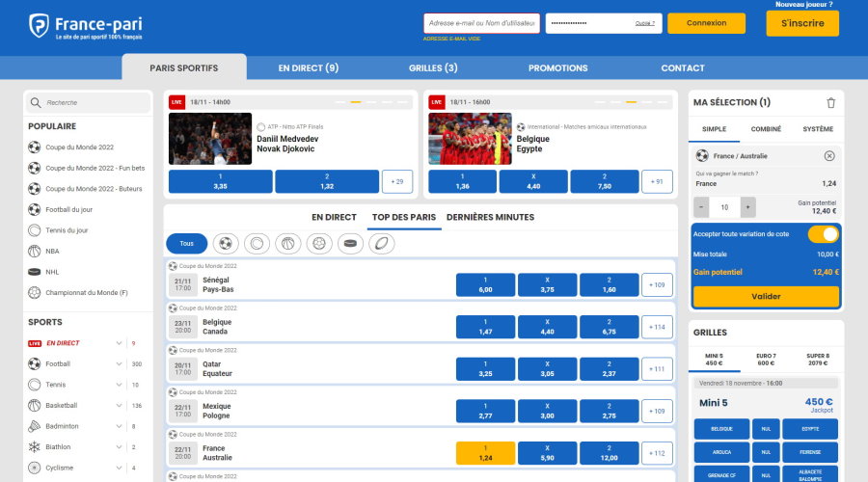Click the Cyclisme sport icon
Image resolution: width=868 pixels, height=482 pixels.
click(x=35, y=469)
